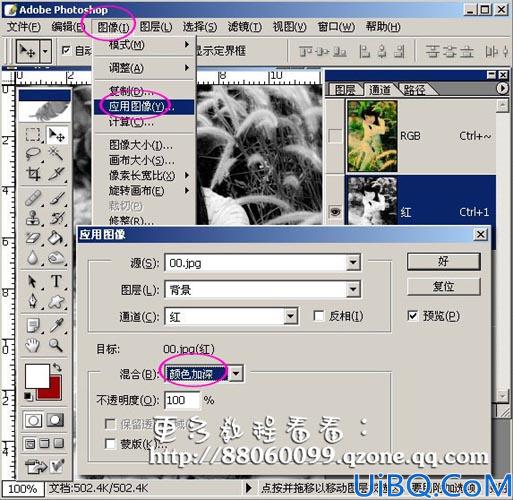This screenshot has width=513, height=500.
Task: Select the Eraser tool
Action: 33,238
